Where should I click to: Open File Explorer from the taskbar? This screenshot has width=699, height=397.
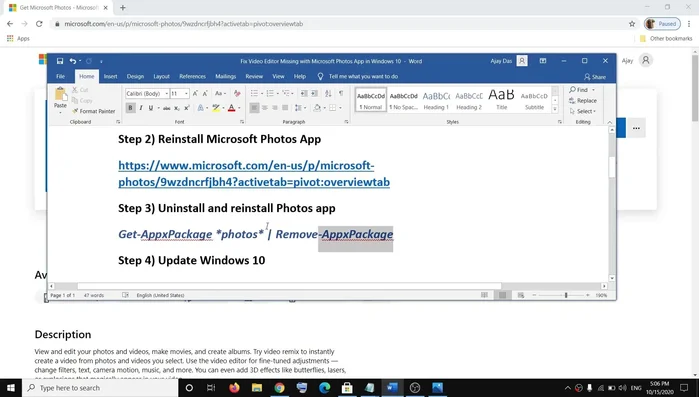(256, 388)
